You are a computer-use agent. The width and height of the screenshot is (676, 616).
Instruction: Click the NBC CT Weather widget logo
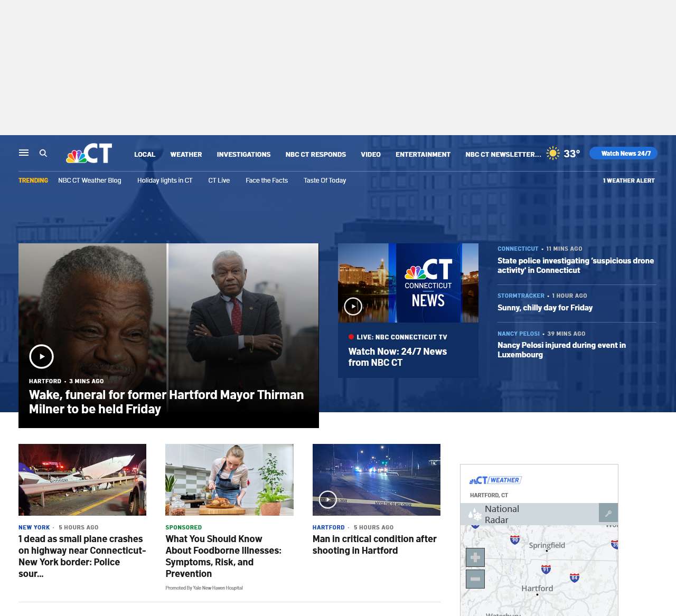click(495, 480)
